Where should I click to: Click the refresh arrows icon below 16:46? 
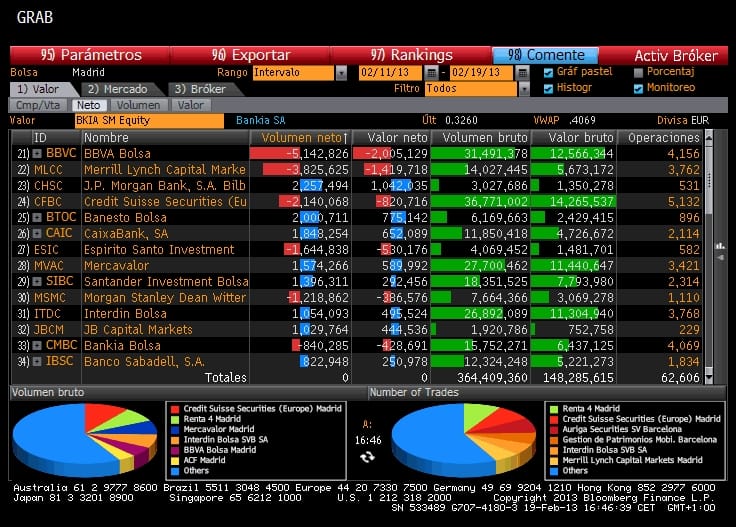click(x=368, y=457)
